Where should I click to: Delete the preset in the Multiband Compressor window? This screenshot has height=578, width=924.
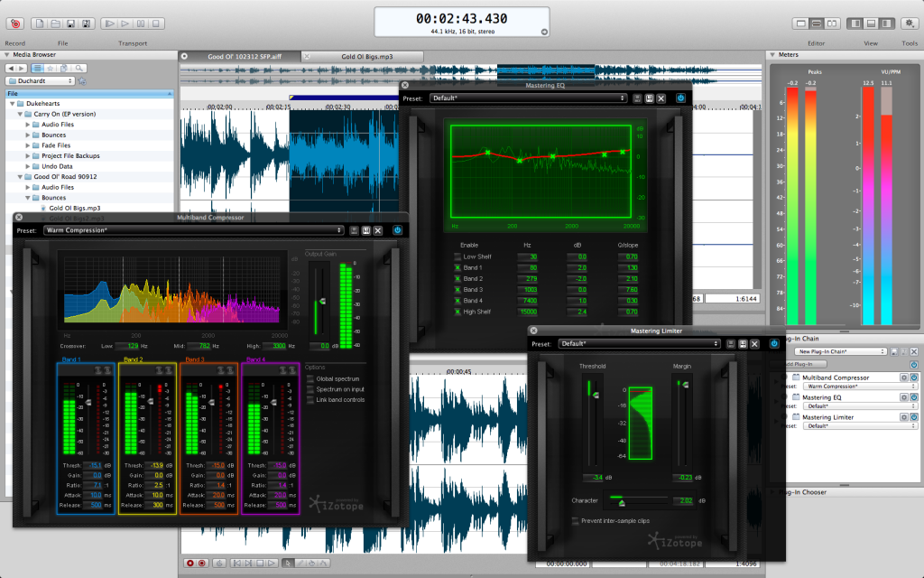pyautogui.click(x=378, y=230)
